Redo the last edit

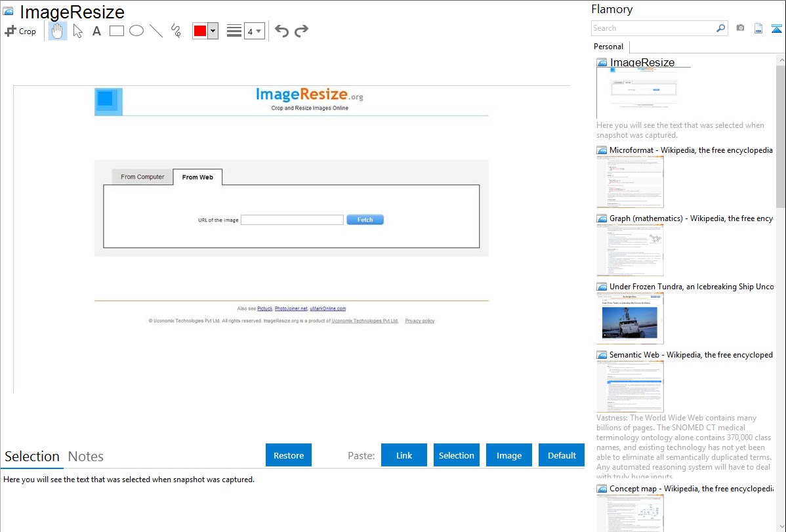301,31
